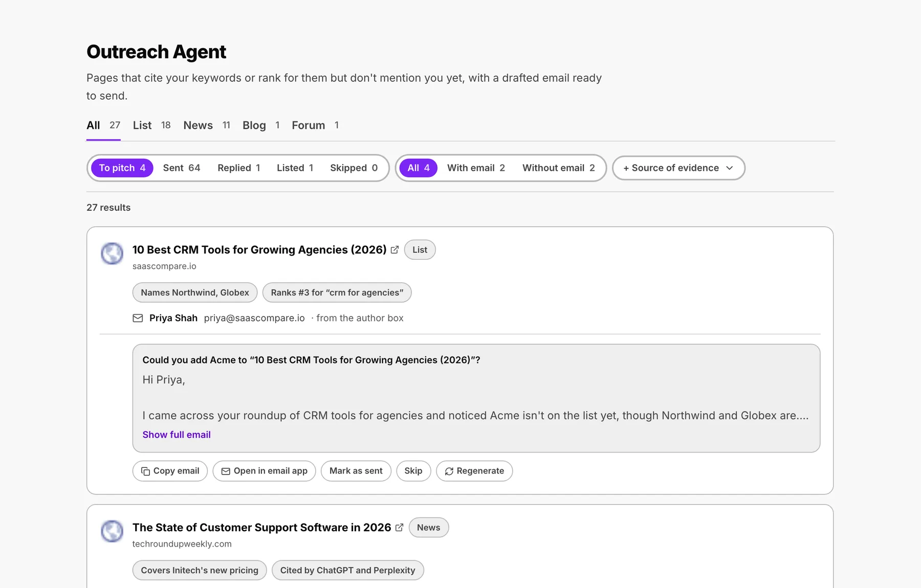Click the copy icon in Copy email button

tap(145, 471)
